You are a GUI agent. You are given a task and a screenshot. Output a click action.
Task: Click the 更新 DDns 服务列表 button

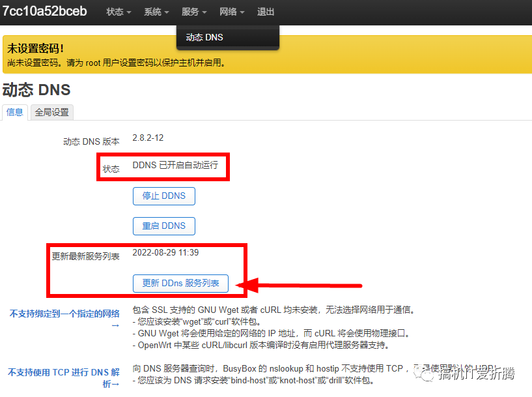click(x=180, y=283)
